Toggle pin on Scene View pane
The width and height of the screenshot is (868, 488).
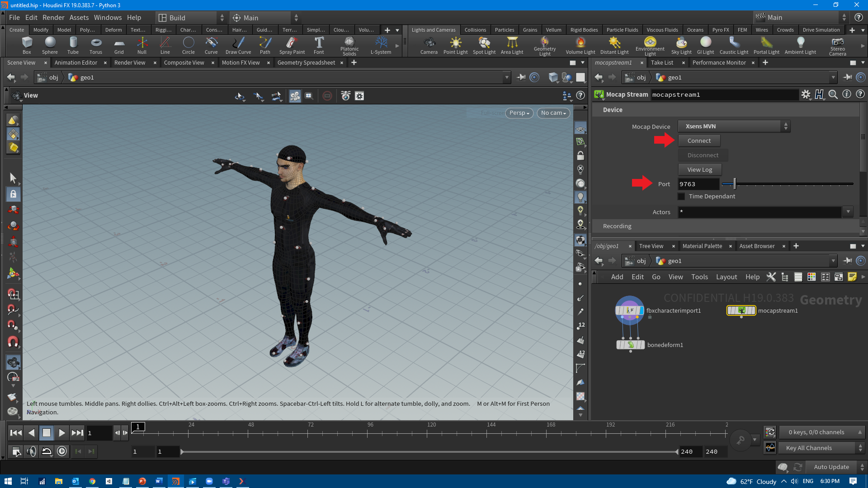[x=521, y=77]
